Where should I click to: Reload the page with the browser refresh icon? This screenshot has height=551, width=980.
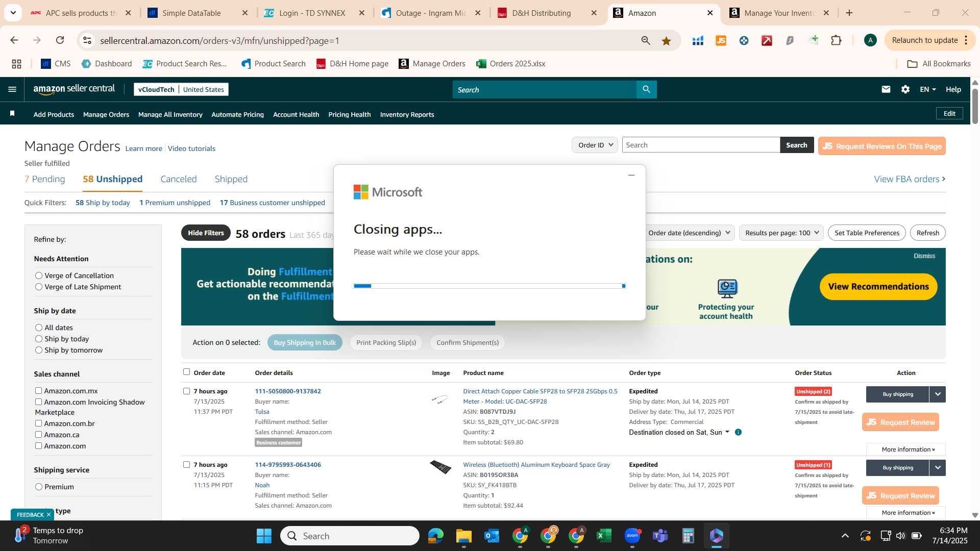tap(60, 40)
